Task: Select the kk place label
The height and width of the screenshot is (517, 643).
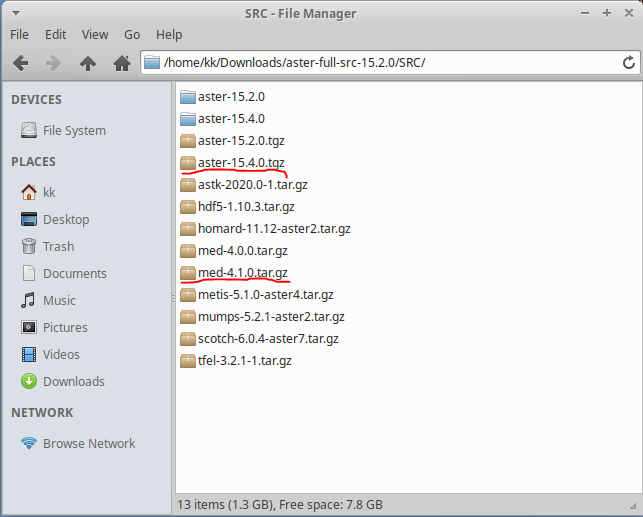Action: point(49,192)
